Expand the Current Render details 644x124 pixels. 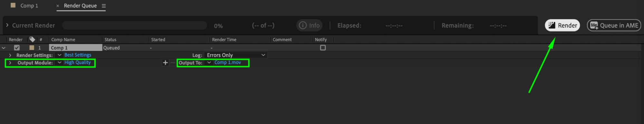(x=7, y=25)
